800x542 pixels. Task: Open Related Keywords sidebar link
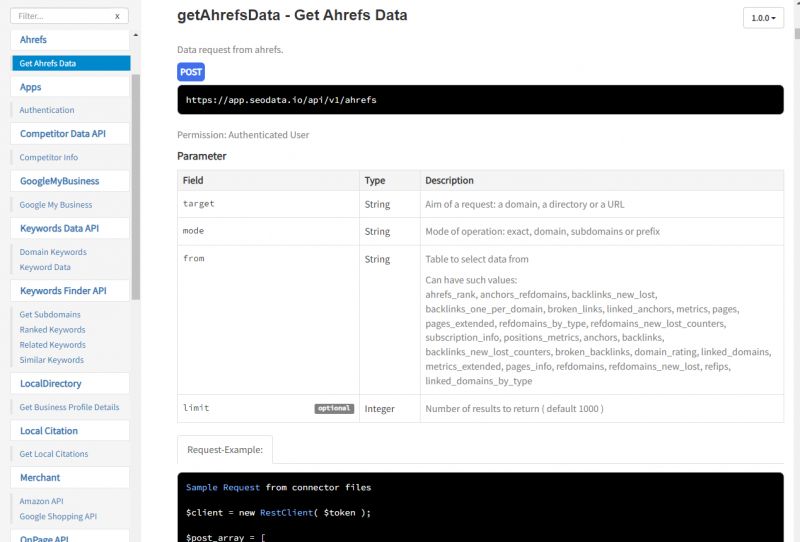pos(53,345)
